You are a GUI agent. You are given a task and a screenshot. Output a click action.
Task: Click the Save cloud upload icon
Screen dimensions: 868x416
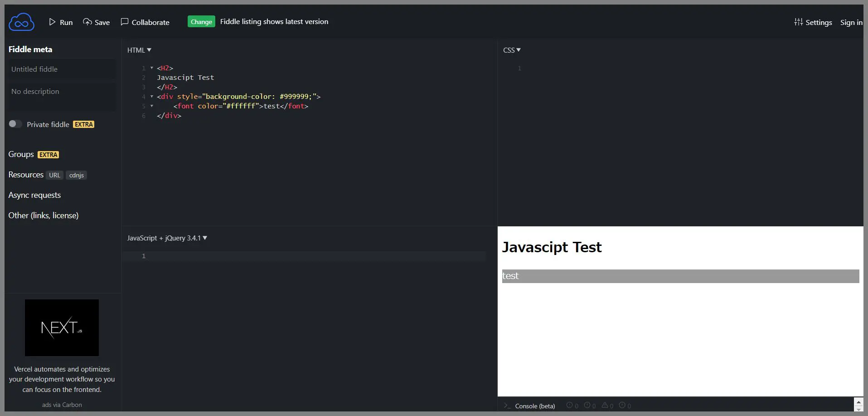pos(87,22)
